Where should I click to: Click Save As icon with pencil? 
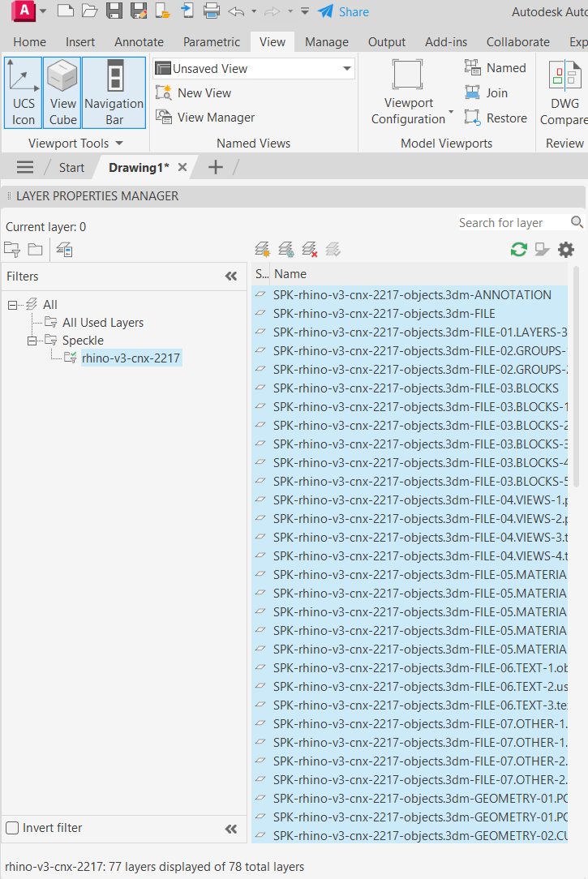pyautogui.click(x=139, y=11)
